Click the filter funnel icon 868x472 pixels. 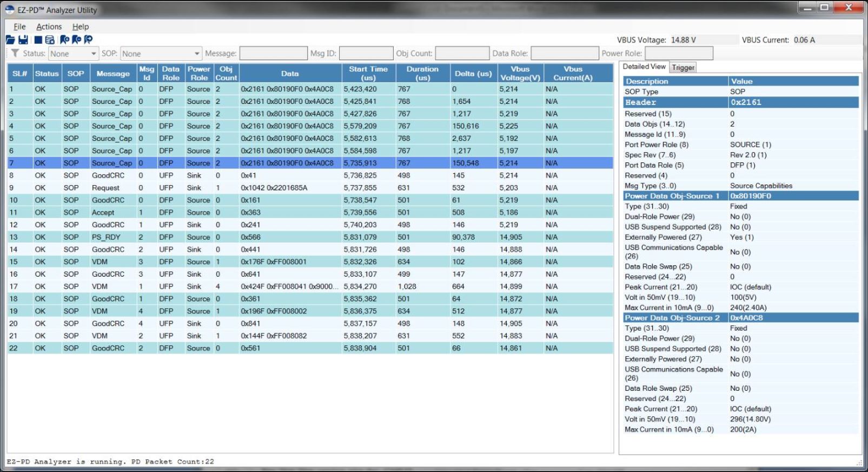pos(15,53)
